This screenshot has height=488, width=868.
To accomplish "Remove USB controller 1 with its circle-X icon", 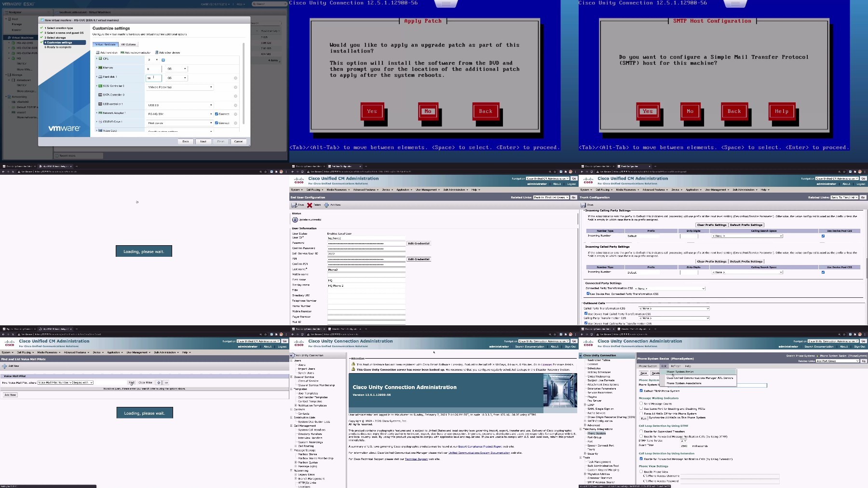I will coord(235,105).
